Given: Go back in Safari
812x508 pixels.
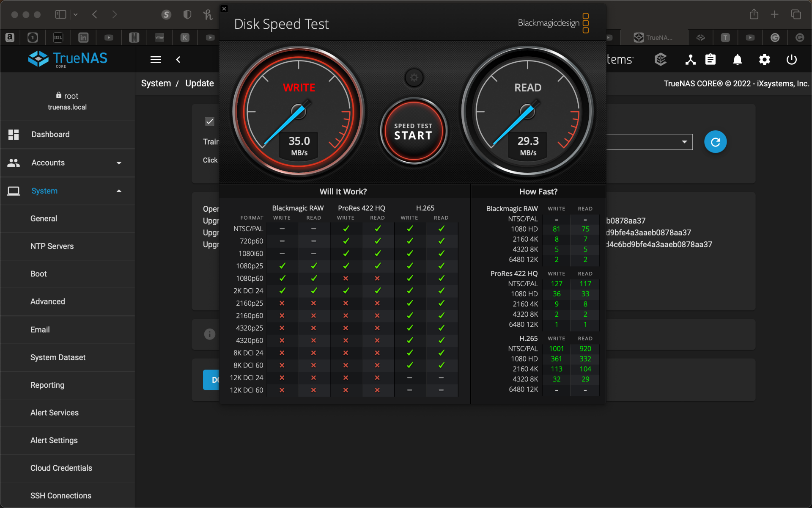Looking at the screenshot, I should coord(95,14).
